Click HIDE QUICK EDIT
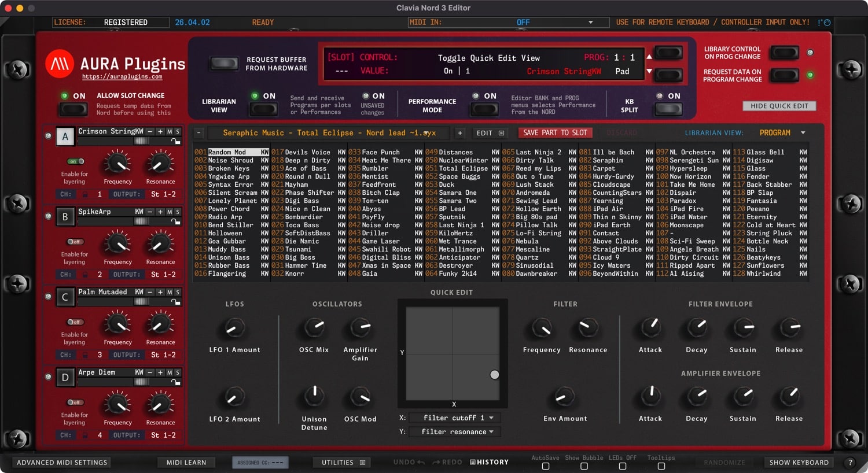This screenshot has height=473, width=868. [x=779, y=106]
